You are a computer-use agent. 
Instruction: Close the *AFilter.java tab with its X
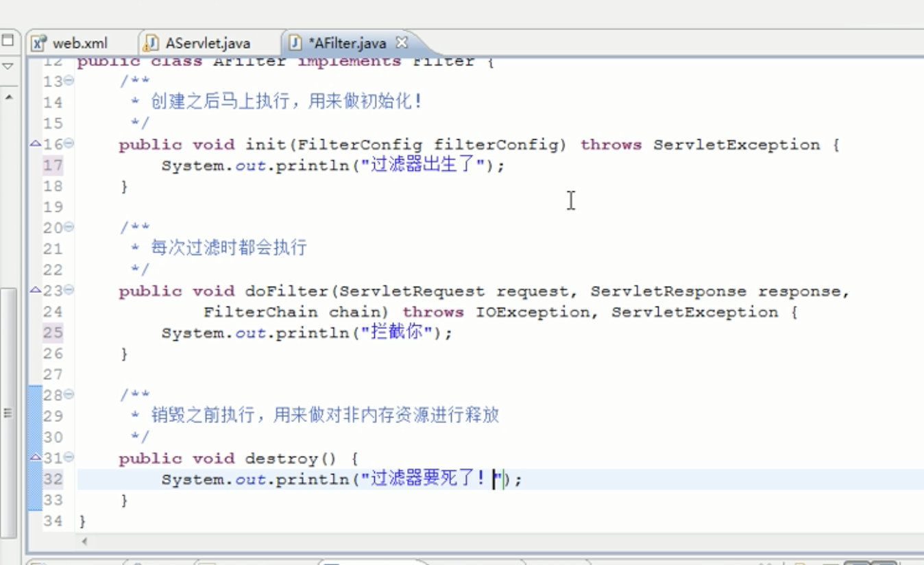(402, 43)
